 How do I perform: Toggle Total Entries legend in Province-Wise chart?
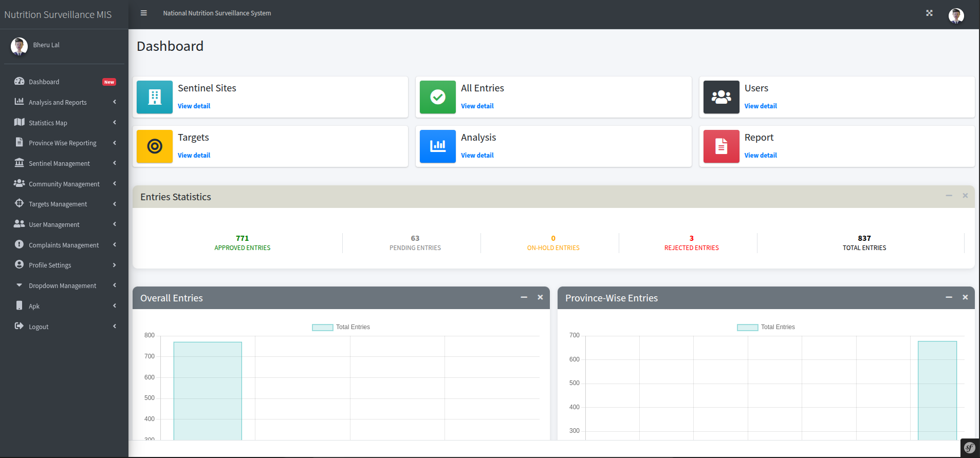pyautogui.click(x=766, y=327)
